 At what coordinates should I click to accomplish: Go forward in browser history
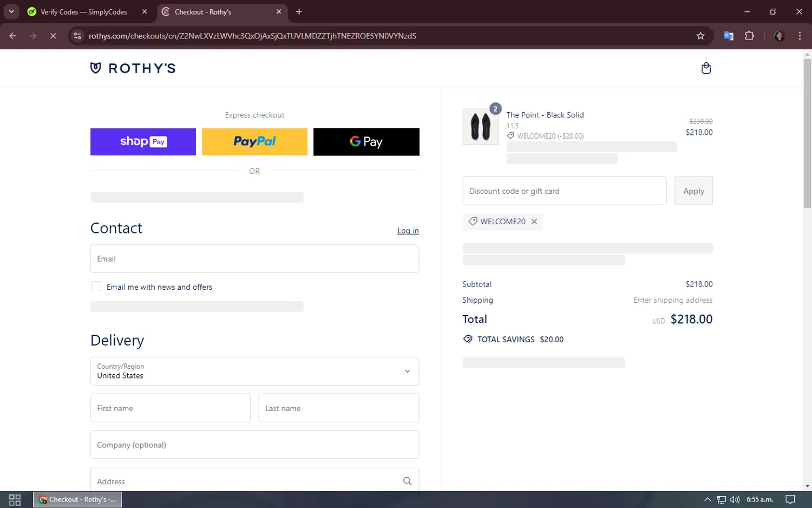(x=33, y=36)
